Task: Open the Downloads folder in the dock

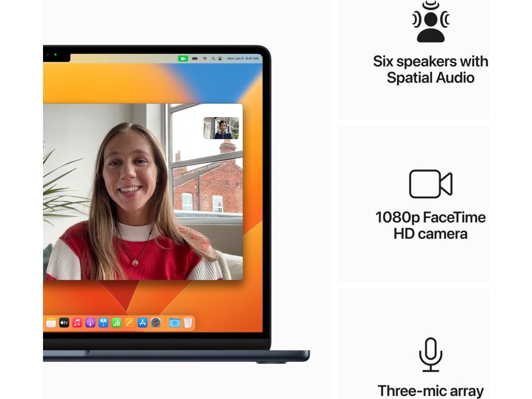Action: click(174, 323)
